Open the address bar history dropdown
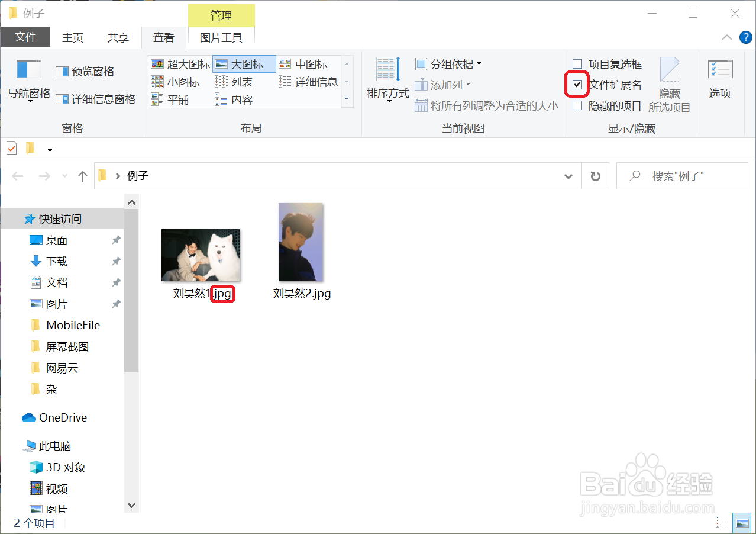 point(568,176)
